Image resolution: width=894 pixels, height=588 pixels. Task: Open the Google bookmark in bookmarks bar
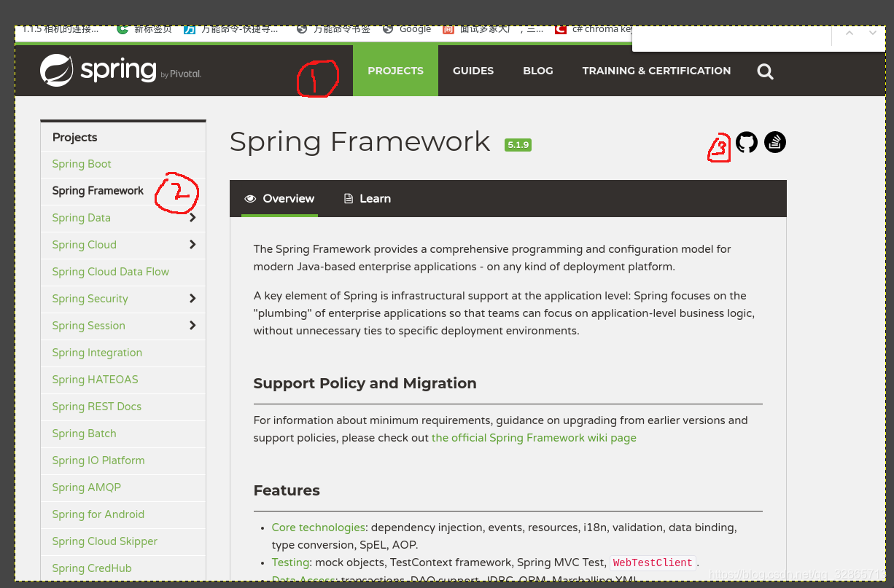coord(407,29)
